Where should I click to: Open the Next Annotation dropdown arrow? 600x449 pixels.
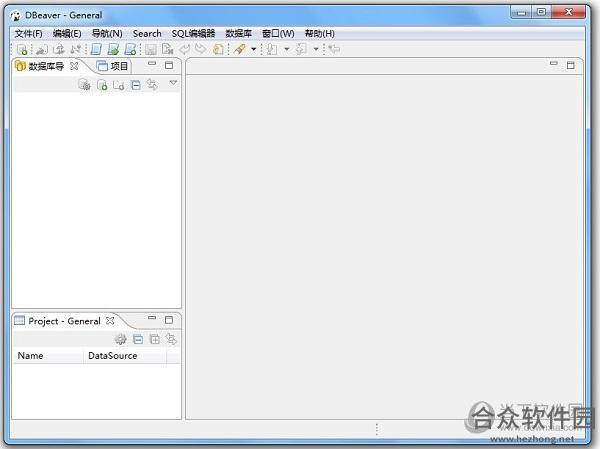point(287,49)
